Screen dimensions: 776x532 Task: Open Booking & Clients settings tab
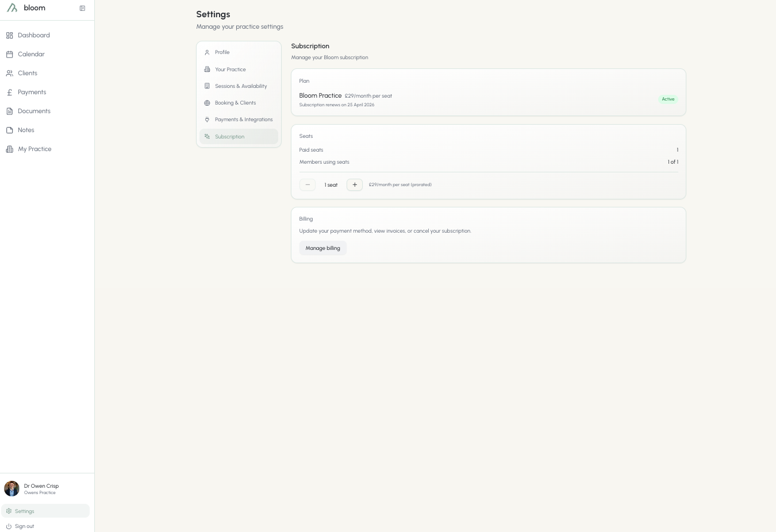239,103
